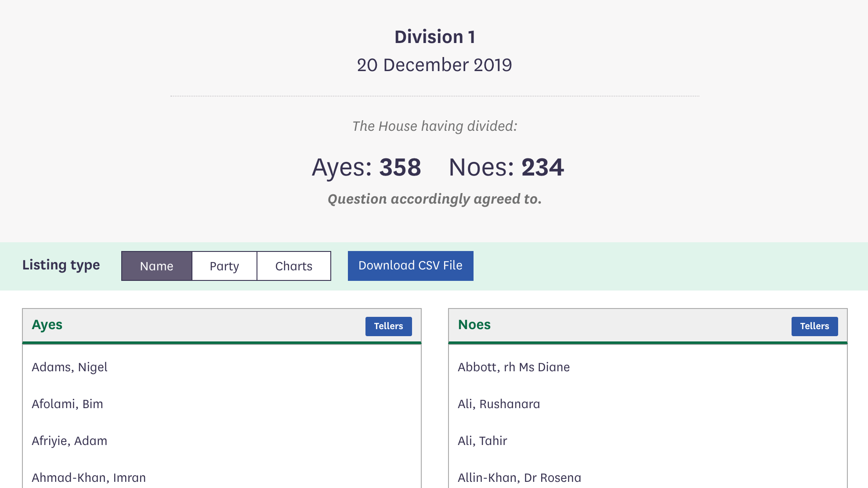Switch to Charts listing view
868x488 pixels.
pos(293,266)
